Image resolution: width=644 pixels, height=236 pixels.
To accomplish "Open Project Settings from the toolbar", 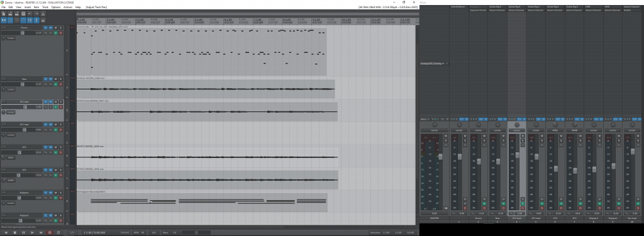I will pos(23,14).
